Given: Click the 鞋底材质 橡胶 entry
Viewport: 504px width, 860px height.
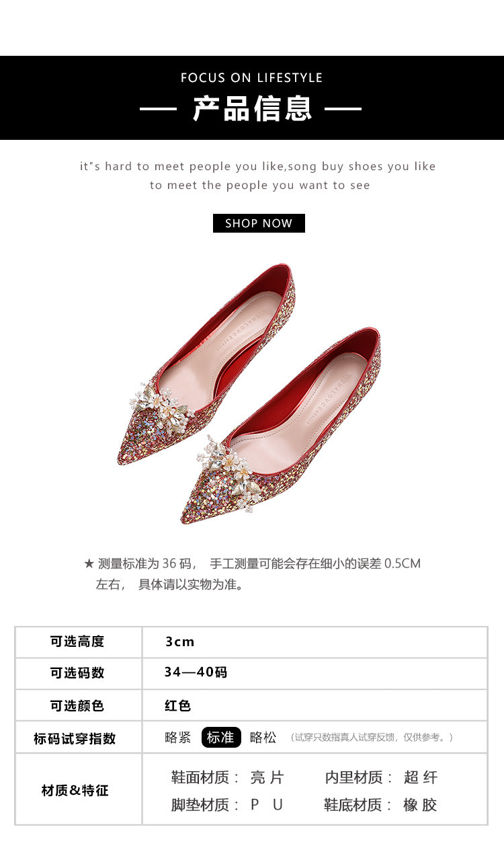Looking at the screenshot, I should 381,805.
